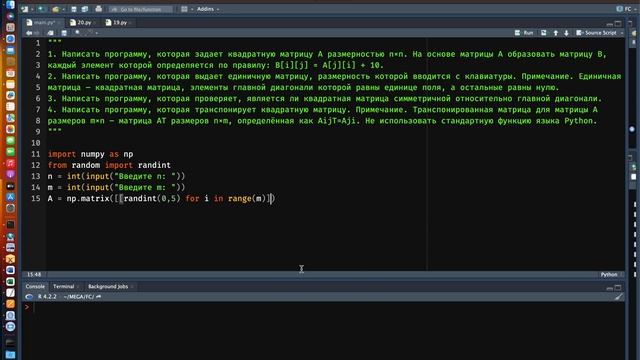Click the 15:48 cursor position indicator
This screenshot has height=360, width=640.
coord(34,275)
